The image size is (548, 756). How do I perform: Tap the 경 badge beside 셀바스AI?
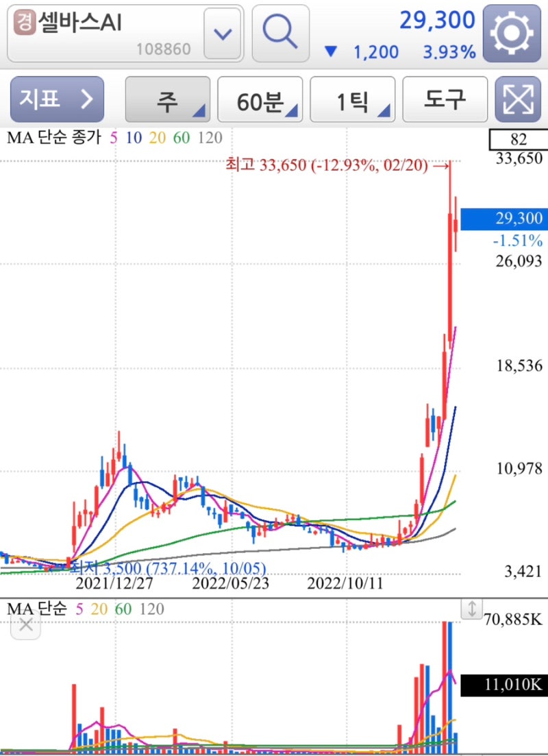tap(25, 23)
